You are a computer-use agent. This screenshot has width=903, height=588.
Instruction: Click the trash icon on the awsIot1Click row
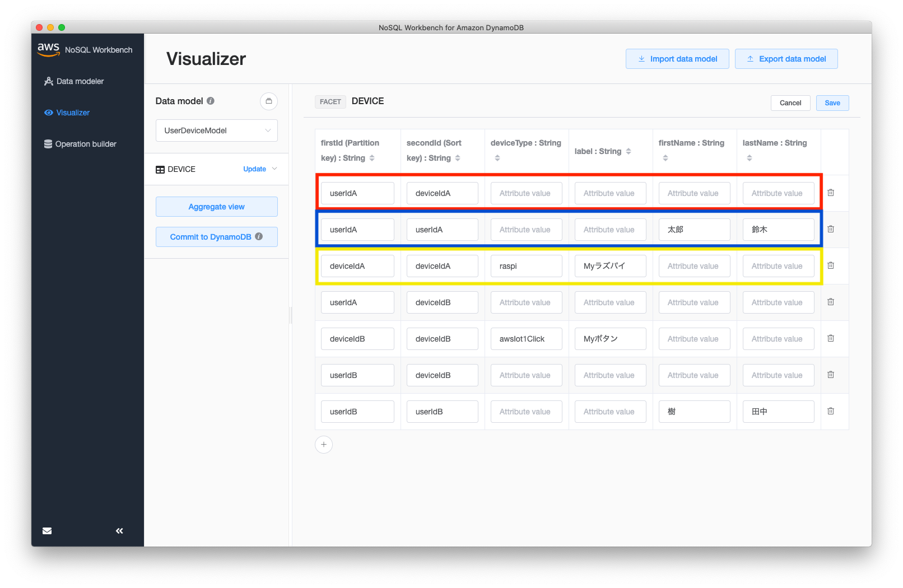(831, 338)
